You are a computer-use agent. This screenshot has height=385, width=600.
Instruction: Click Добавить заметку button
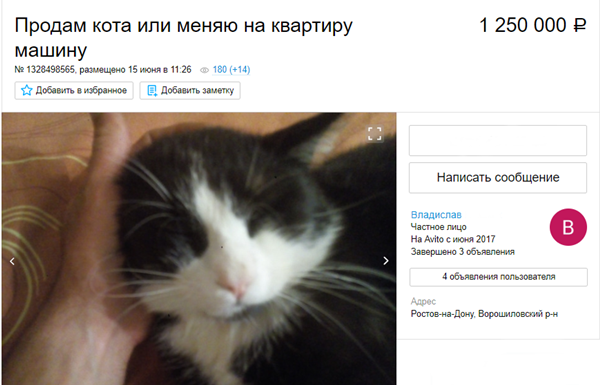click(x=190, y=91)
